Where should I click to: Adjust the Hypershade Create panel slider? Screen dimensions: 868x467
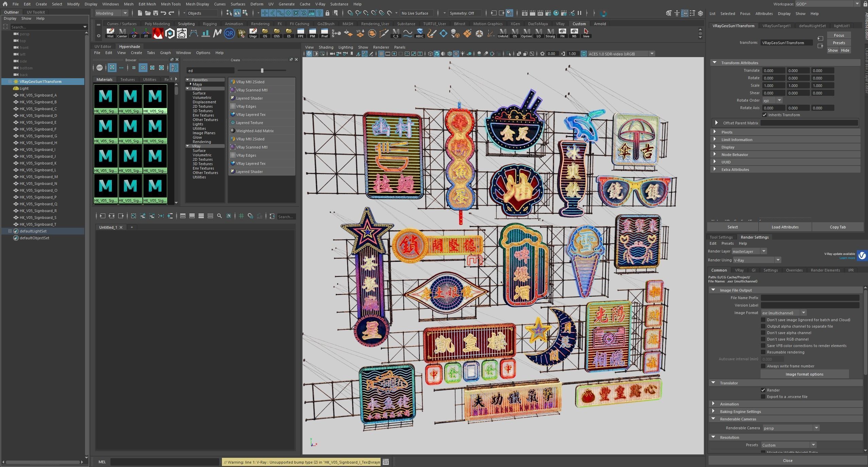coord(262,70)
